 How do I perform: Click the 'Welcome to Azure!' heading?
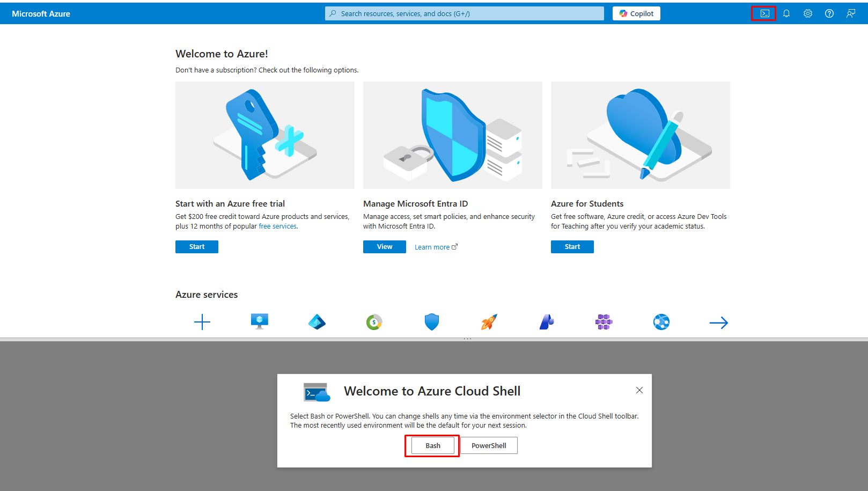(x=222, y=54)
